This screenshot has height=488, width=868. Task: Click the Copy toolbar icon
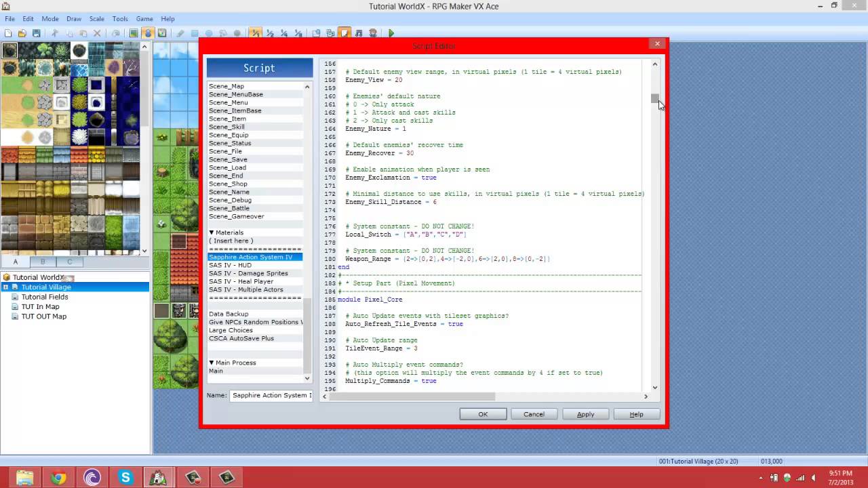pos(69,33)
